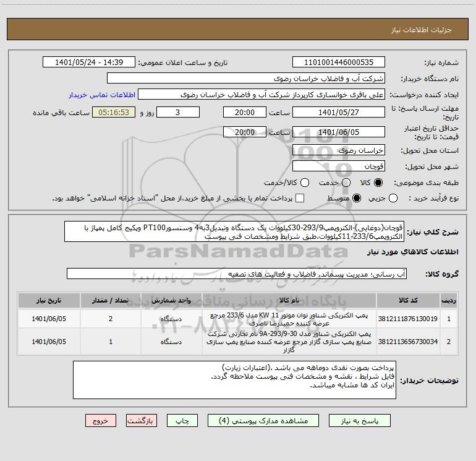
Task: Click the response deadline hour 20:00 field
Action: (245, 112)
